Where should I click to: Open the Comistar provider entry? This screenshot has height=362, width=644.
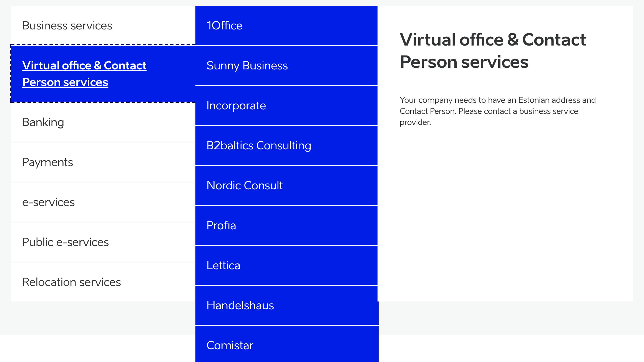point(230,345)
